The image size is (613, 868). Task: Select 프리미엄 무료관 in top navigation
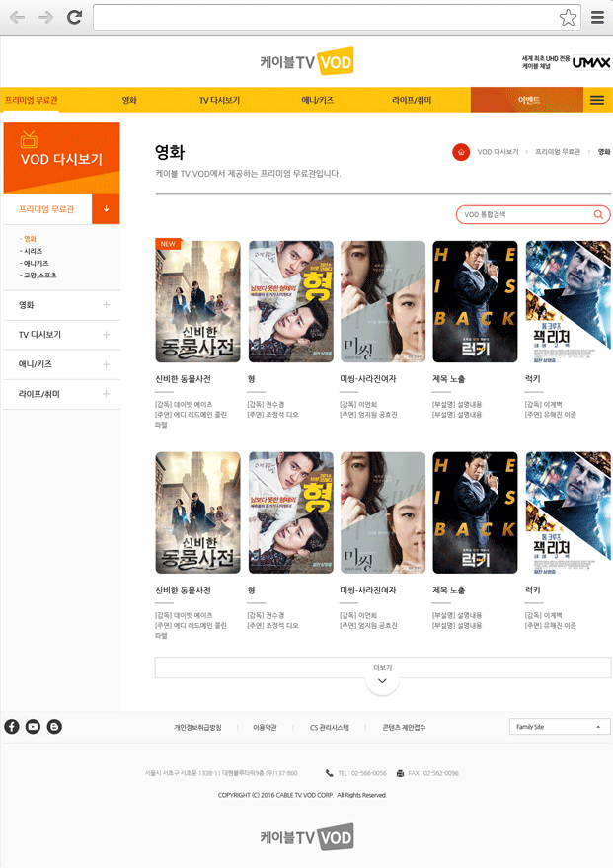pyautogui.click(x=31, y=100)
